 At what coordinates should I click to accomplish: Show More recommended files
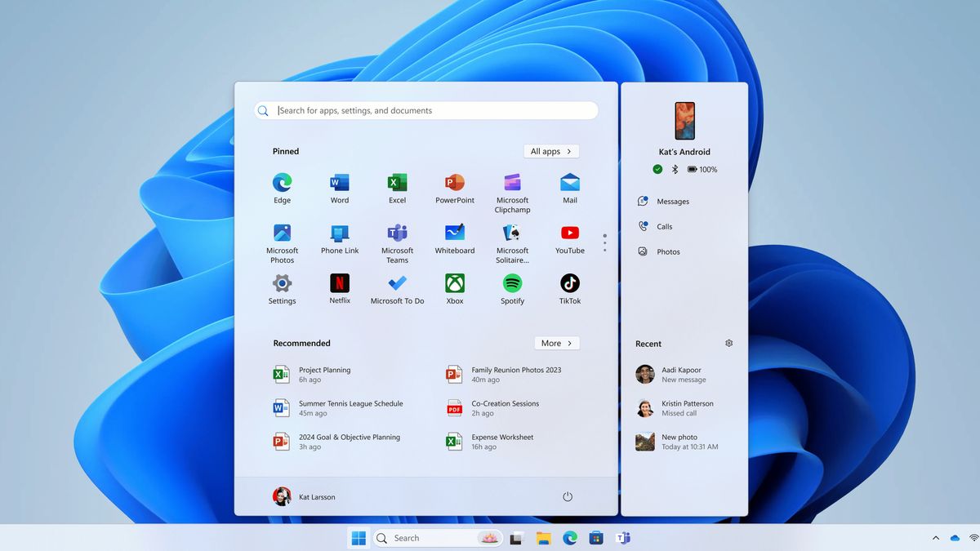[x=556, y=343]
